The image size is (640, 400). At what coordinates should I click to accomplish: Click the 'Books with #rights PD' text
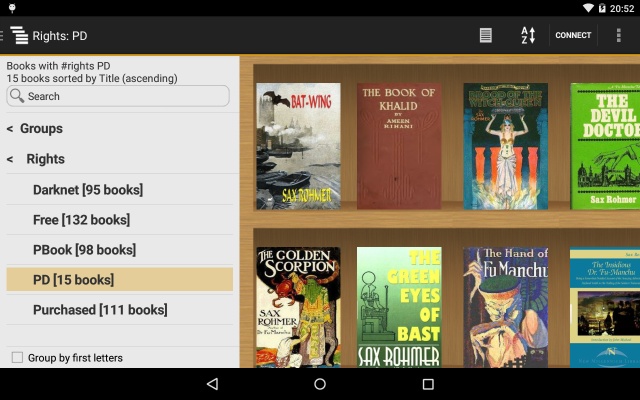58,66
